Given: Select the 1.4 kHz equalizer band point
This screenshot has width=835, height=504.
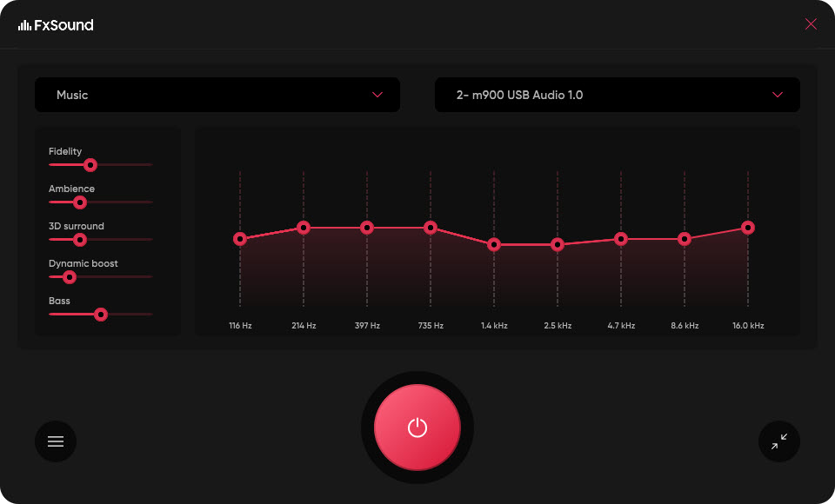Looking at the screenshot, I should tap(494, 245).
